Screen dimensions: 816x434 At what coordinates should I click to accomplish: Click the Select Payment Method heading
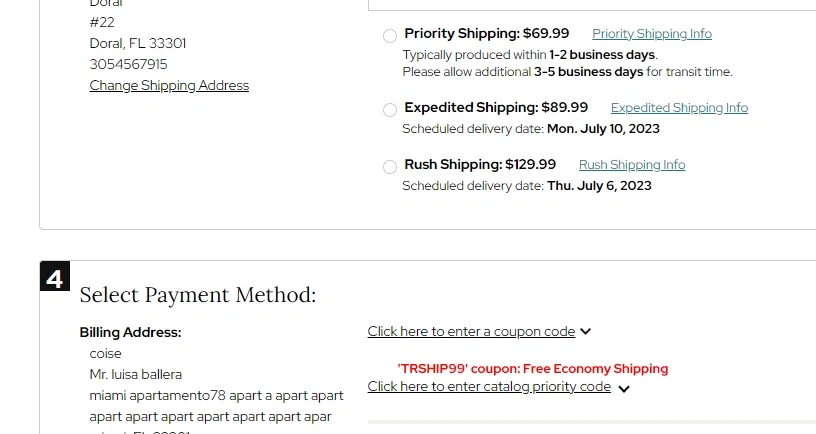coord(198,295)
